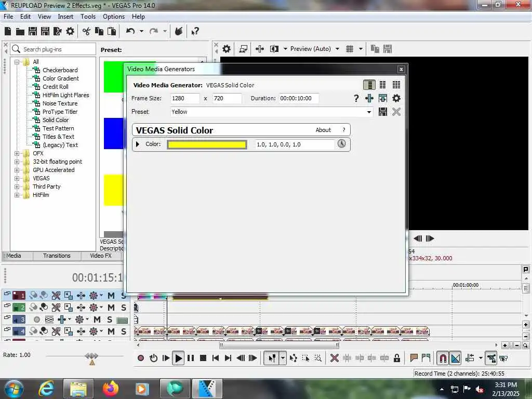This screenshot has height=399, width=532.
Task: Open preview Project Video Properties gear
Action: click(x=227, y=49)
